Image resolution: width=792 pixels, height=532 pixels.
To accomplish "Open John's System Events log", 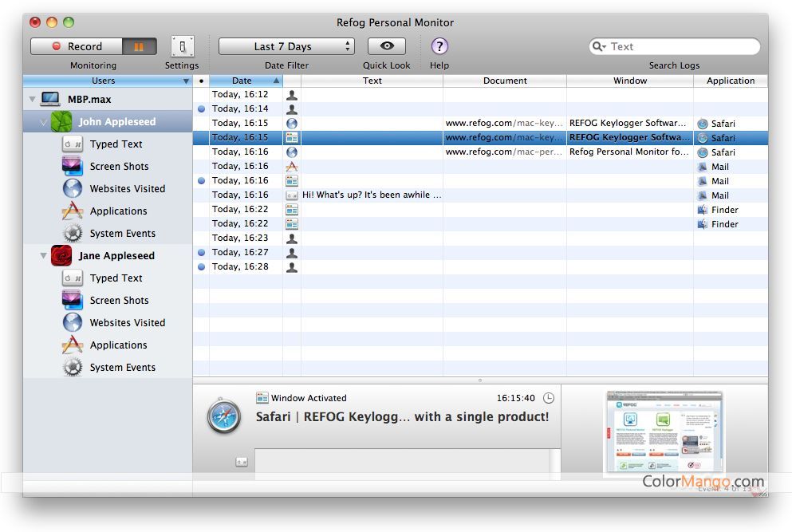I will [122, 234].
